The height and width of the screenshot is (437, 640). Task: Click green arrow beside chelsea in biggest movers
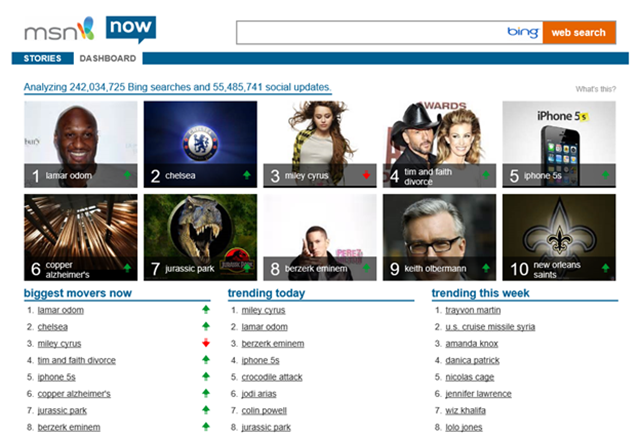[206, 326]
